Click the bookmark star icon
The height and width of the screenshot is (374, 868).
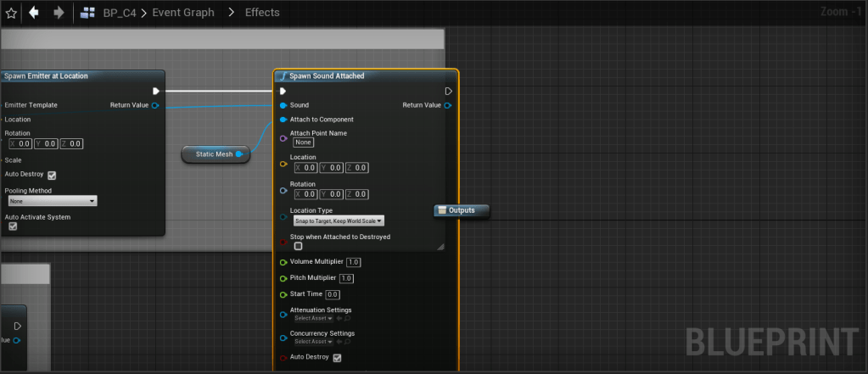(11, 13)
